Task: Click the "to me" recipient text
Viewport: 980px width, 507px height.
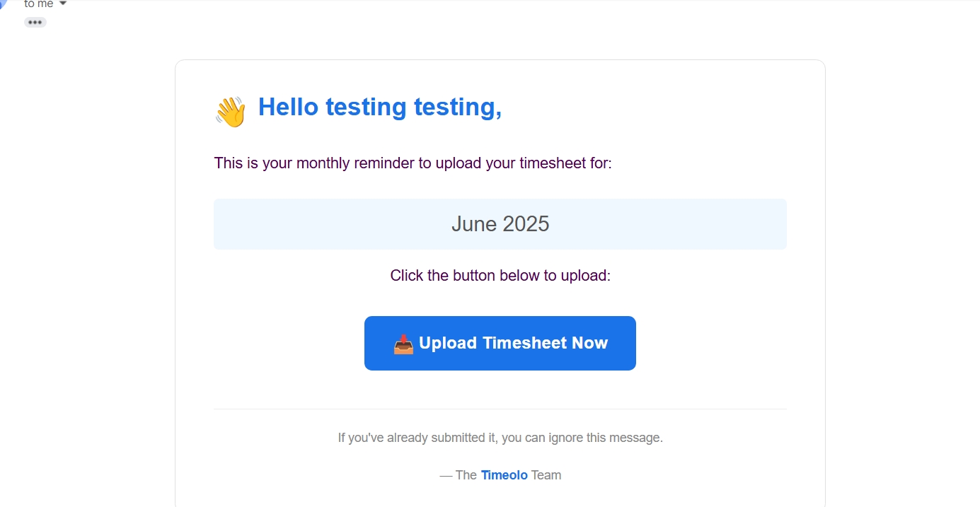Action: coord(38,4)
